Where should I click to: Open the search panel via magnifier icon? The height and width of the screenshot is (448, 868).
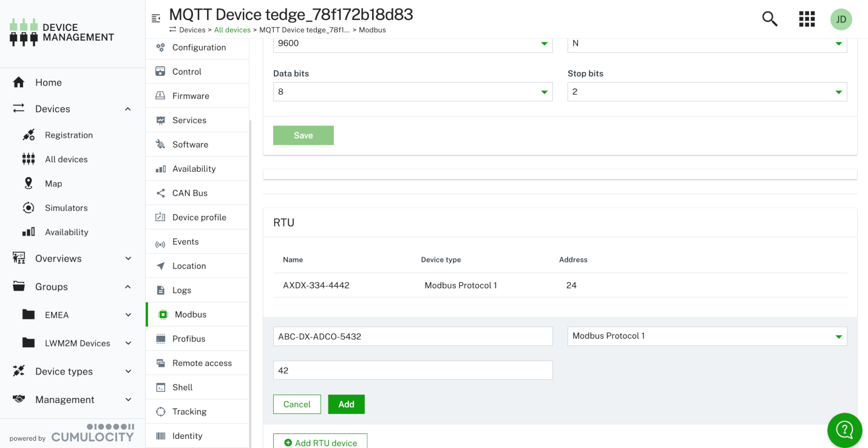[x=769, y=19]
